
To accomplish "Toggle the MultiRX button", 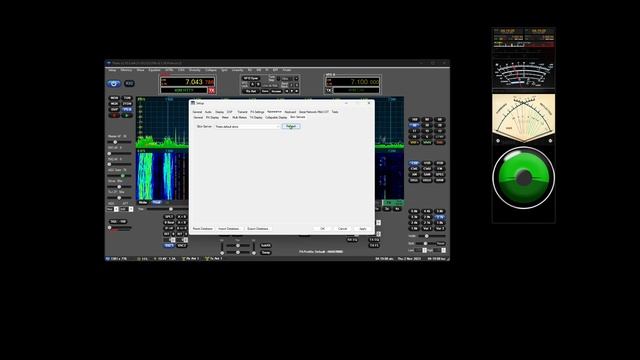I will [x=266, y=246].
